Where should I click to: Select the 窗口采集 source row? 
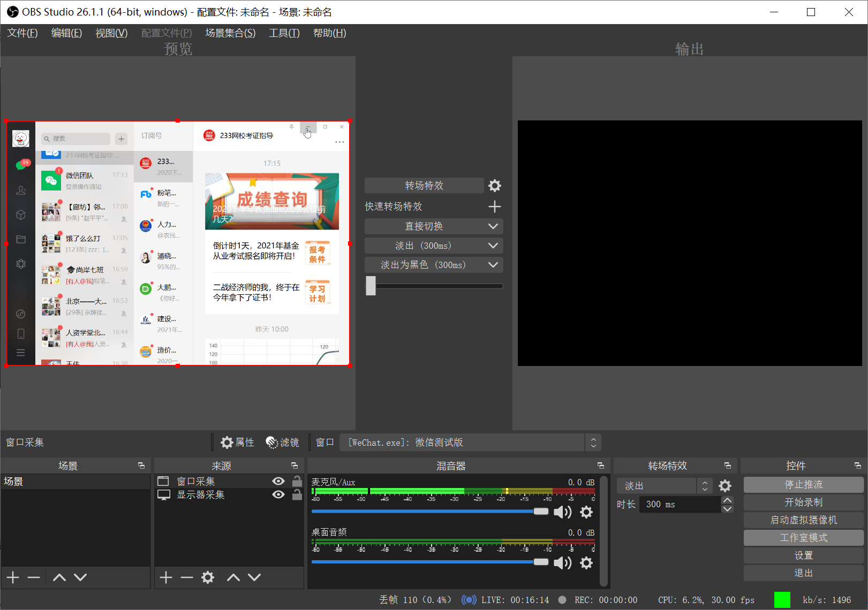(229, 481)
